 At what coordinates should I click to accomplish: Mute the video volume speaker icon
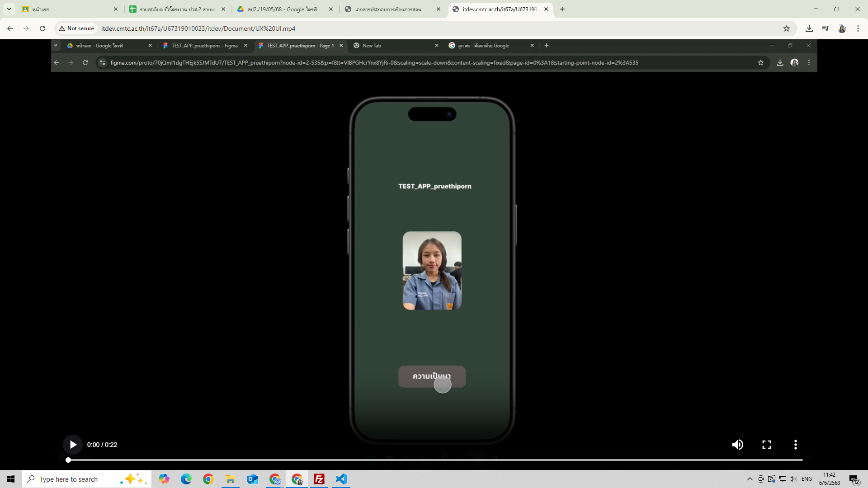[x=737, y=445]
